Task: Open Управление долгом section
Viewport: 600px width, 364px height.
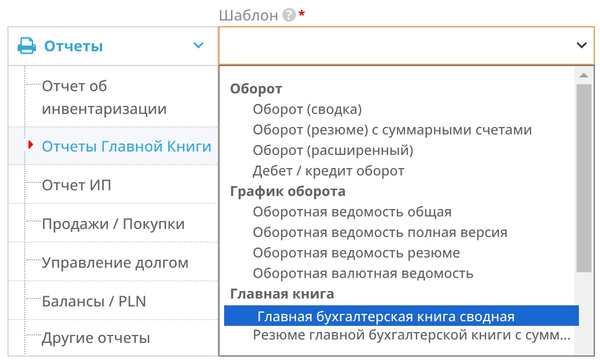Action: pos(115,263)
